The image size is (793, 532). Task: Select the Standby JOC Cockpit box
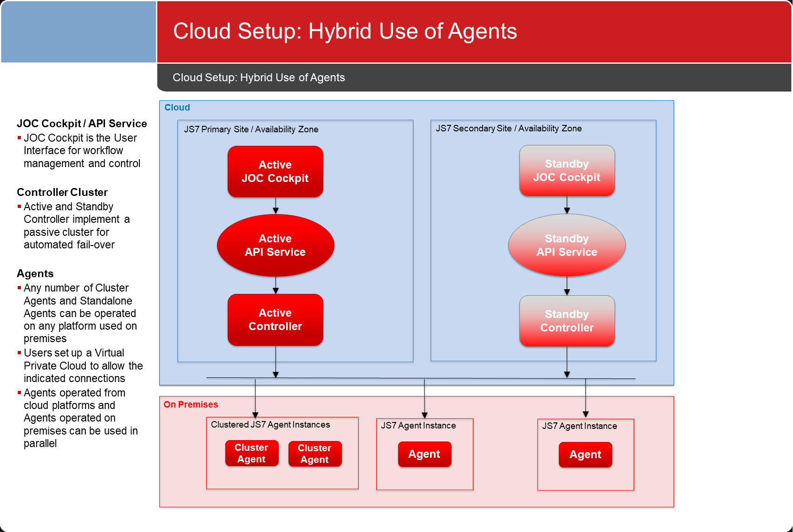coord(567,170)
